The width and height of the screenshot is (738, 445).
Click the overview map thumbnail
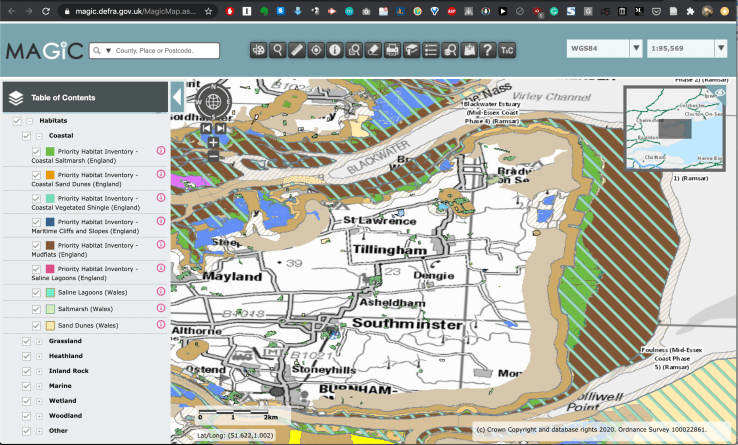click(x=675, y=128)
